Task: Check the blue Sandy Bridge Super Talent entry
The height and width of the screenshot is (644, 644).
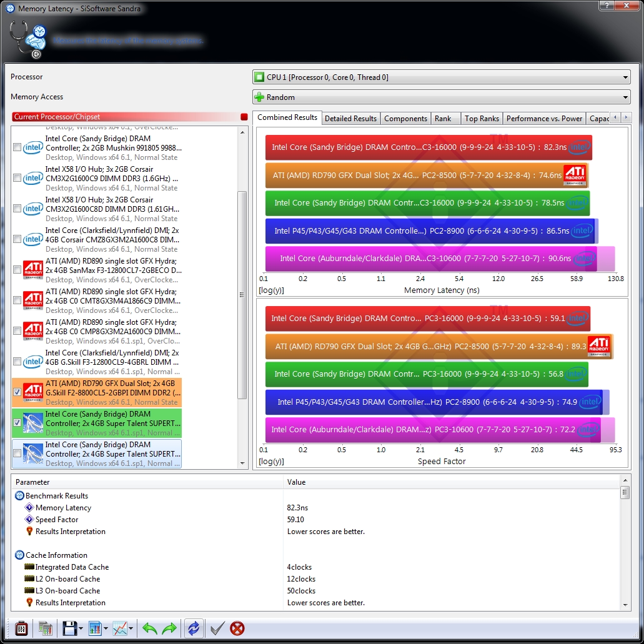Action: 17,453
